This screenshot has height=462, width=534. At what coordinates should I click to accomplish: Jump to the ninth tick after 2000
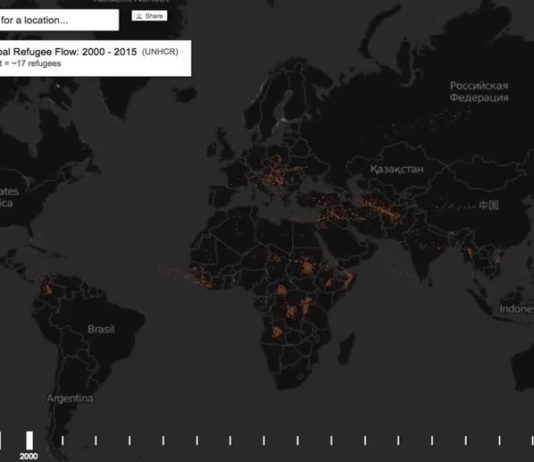point(331,441)
